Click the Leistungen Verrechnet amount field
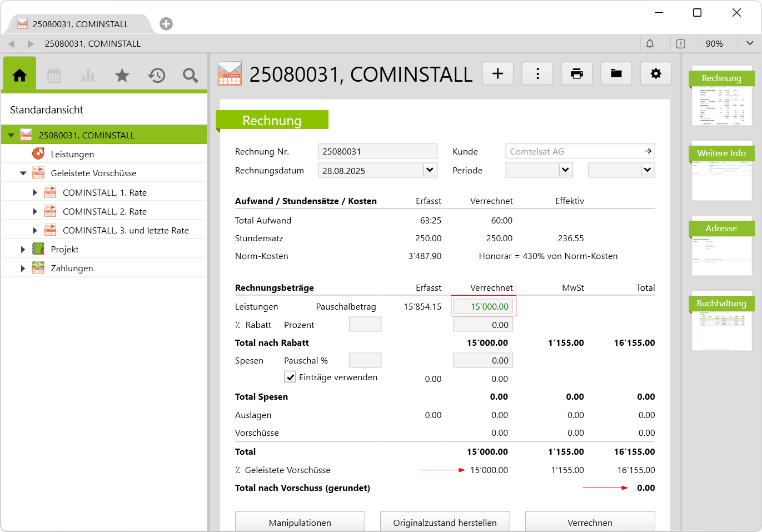The image size is (762, 532). pyautogui.click(x=483, y=306)
